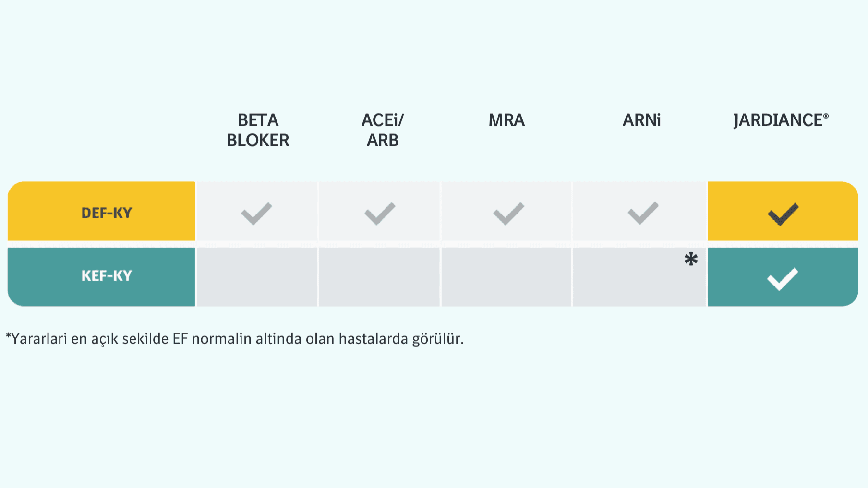Click the empty KEF-KY ACEi/ARB cell

click(379, 277)
